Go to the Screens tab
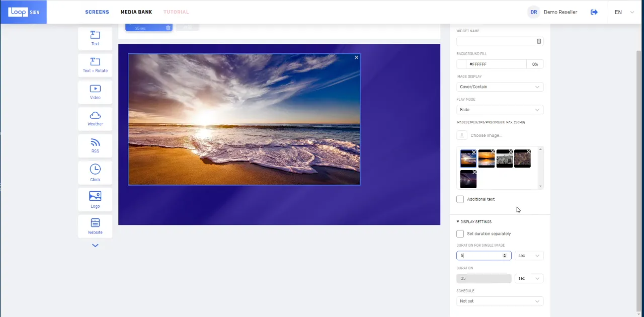644x317 pixels. coord(97,12)
